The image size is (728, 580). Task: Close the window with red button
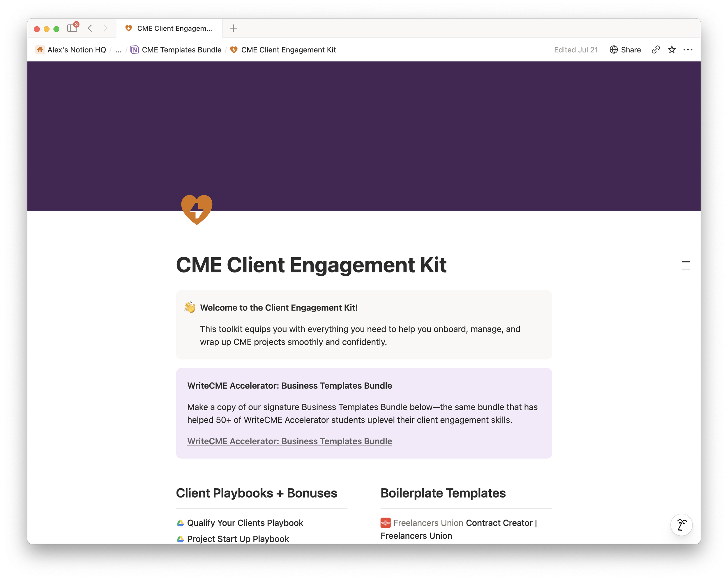[x=37, y=29]
